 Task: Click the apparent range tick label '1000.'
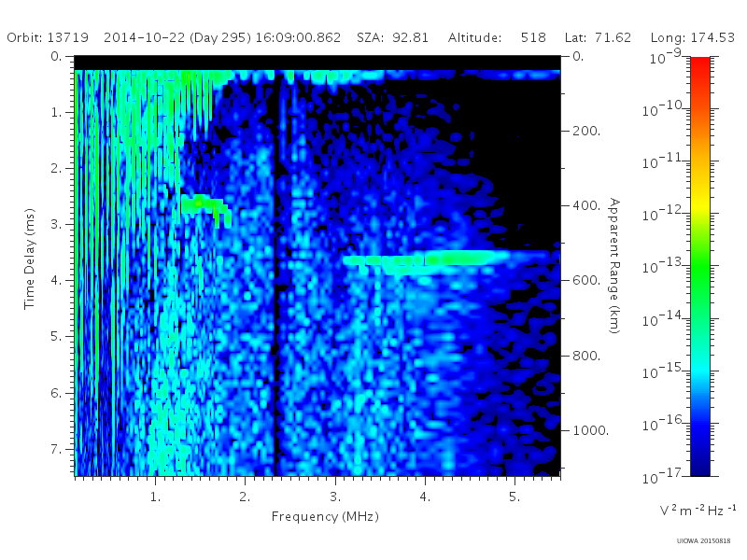[591, 430]
